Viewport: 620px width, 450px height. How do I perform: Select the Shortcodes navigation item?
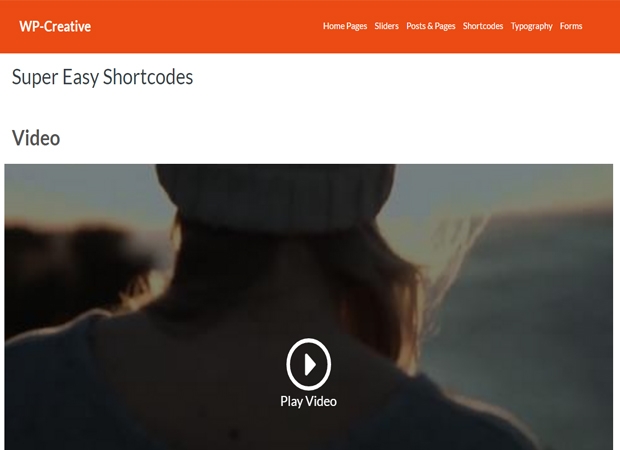(483, 26)
